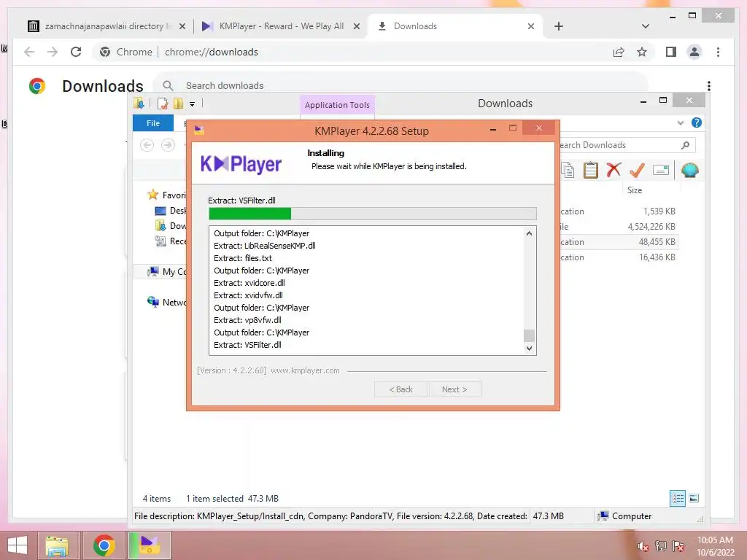Screen dimensions: 747x560
Task: Open Chrome profile avatar
Action: [x=694, y=52]
